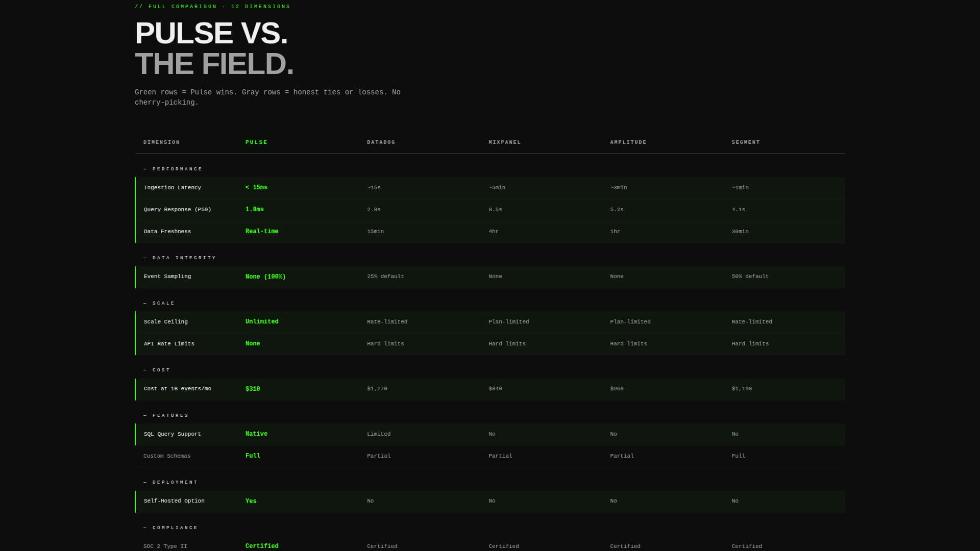Select the Ingestion Latency row label

(x=173, y=188)
